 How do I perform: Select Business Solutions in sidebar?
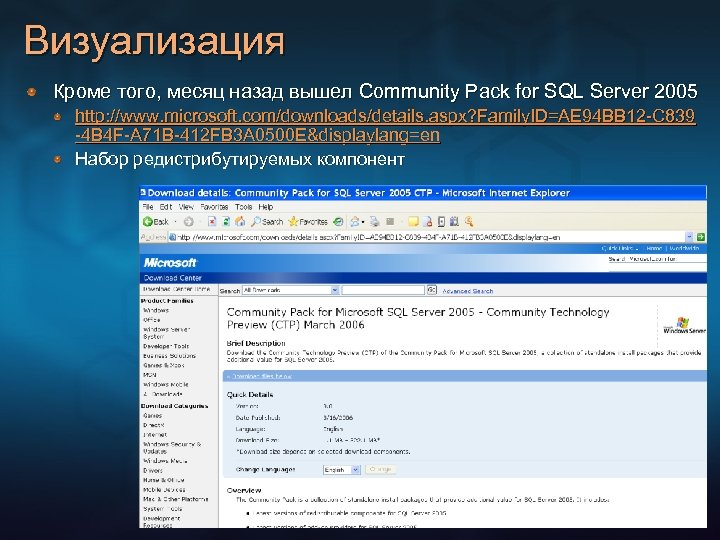pyautogui.click(x=169, y=356)
